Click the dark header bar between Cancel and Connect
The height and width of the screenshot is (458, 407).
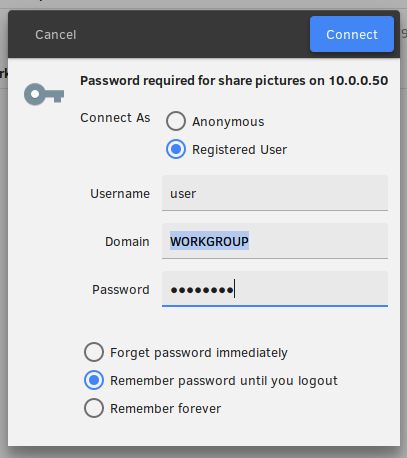pyautogui.click(x=193, y=34)
